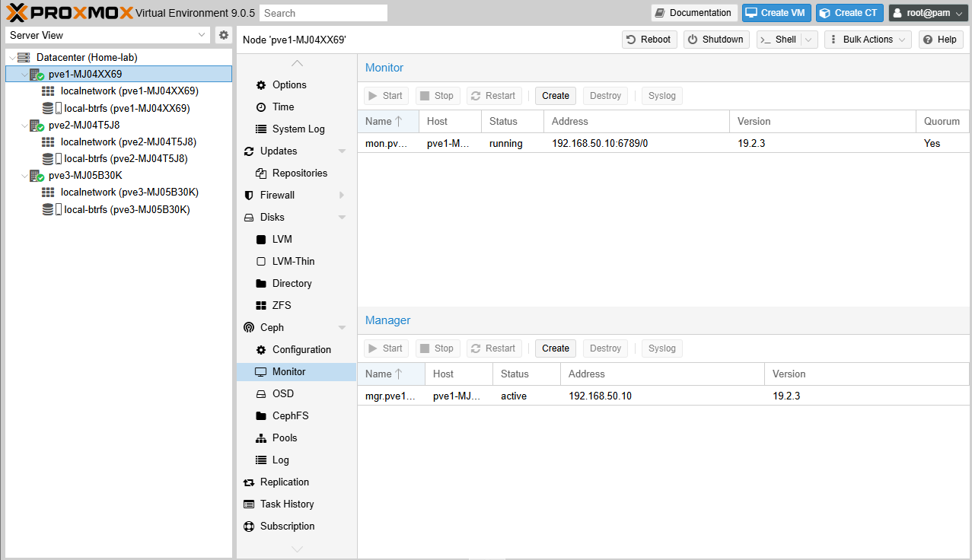Click the Task History list icon
972x560 pixels.
[x=249, y=504]
